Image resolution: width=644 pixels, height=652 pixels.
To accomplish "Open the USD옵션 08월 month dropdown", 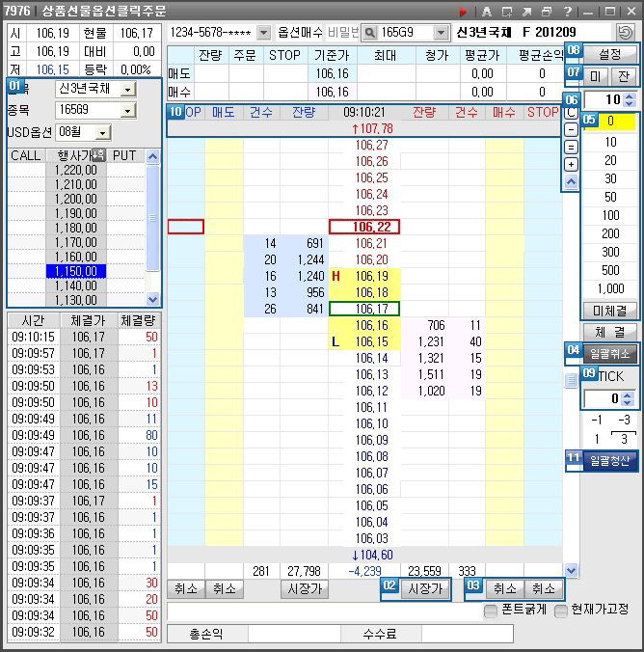I will (x=103, y=132).
